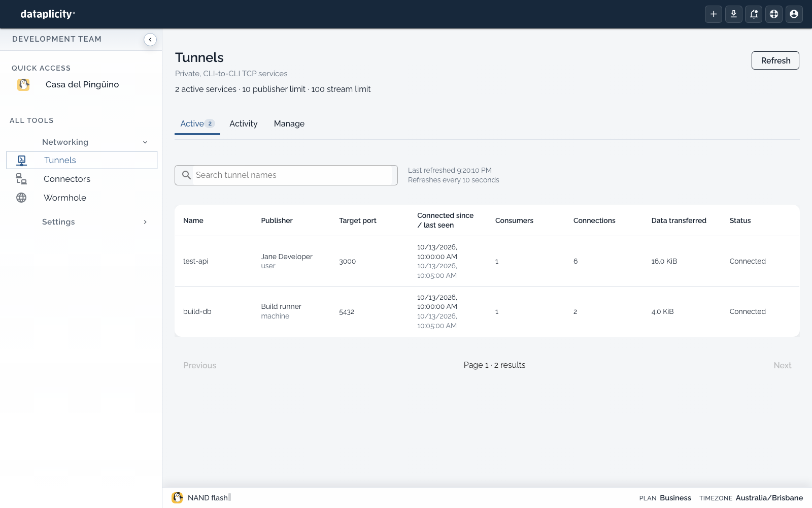
Task: Open the user account icon
Action: coord(794,14)
